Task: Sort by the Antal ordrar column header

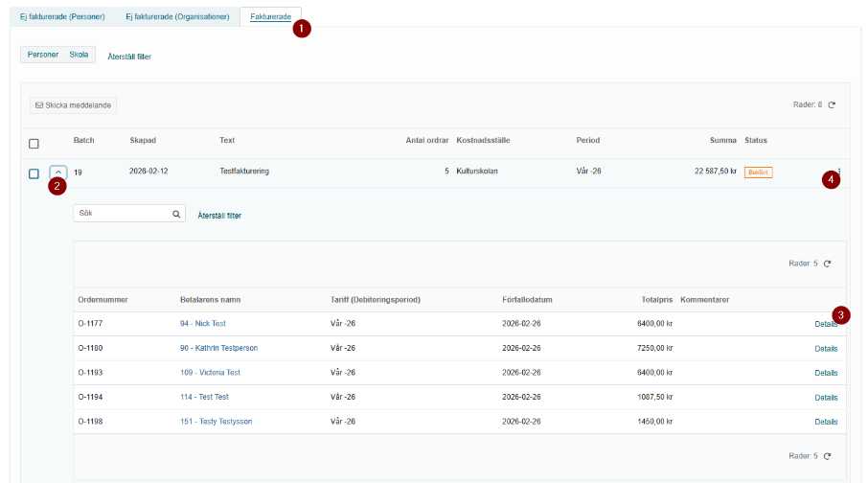Action: click(426, 140)
